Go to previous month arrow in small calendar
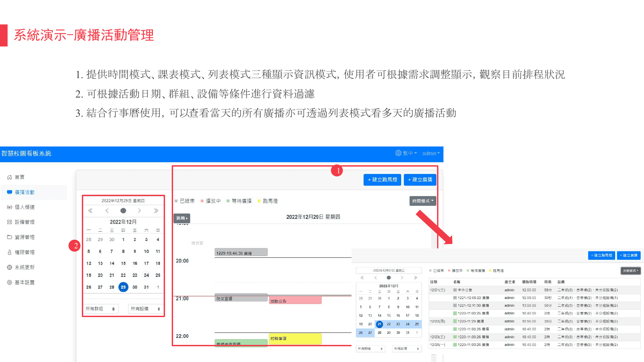The height and width of the screenshot is (362, 644). tap(376, 278)
